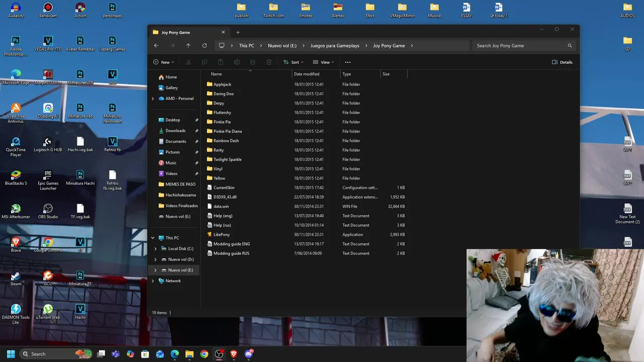
Task: Open ESSAY Word document on desktop
Action: [x=466, y=11]
